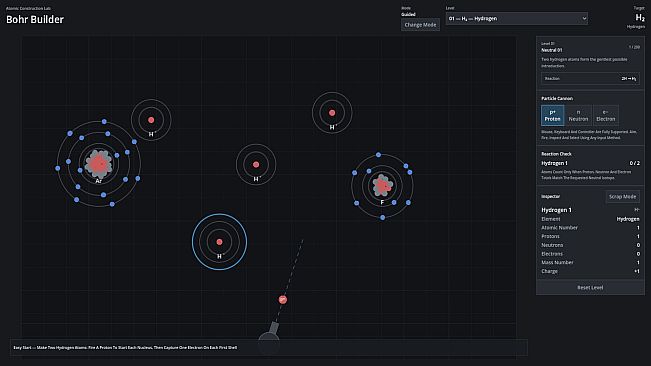
Task: Select the H+ ion above the Fluorine atom
Action: 332,112
